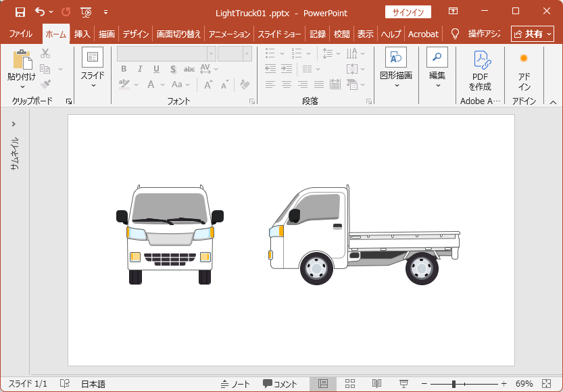This screenshot has width=563, height=392.
Task: Toggle the コメント comments pane
Action: click(280, 384)
